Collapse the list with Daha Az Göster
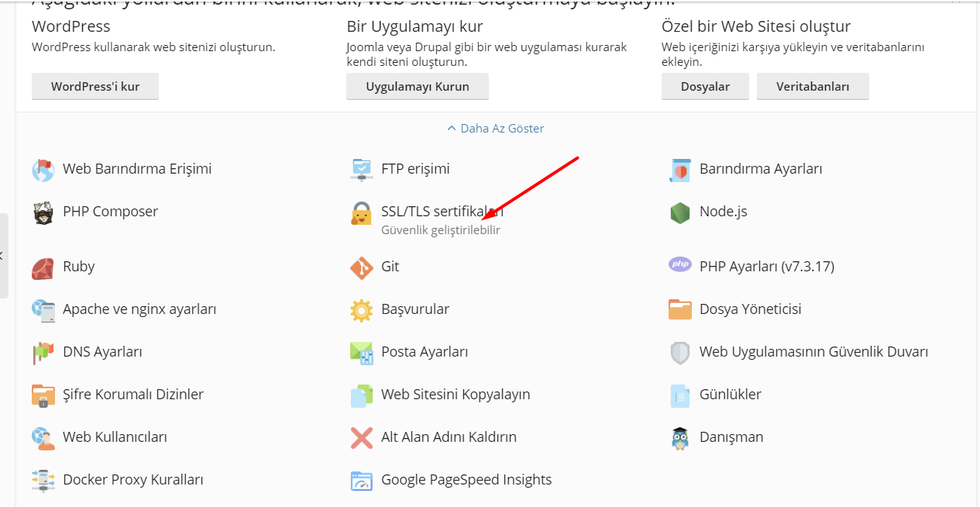Viewport: 980px width, 507px height. [x=496, y=129]
